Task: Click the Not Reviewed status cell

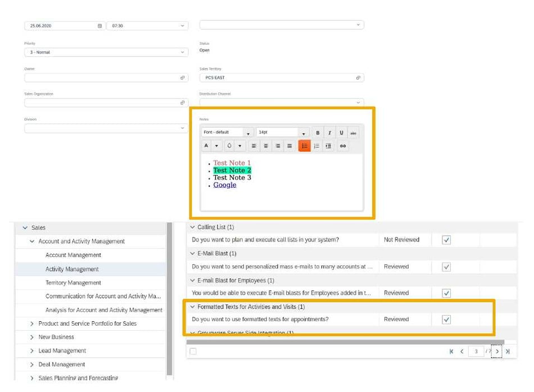Action: pos(405,240)
